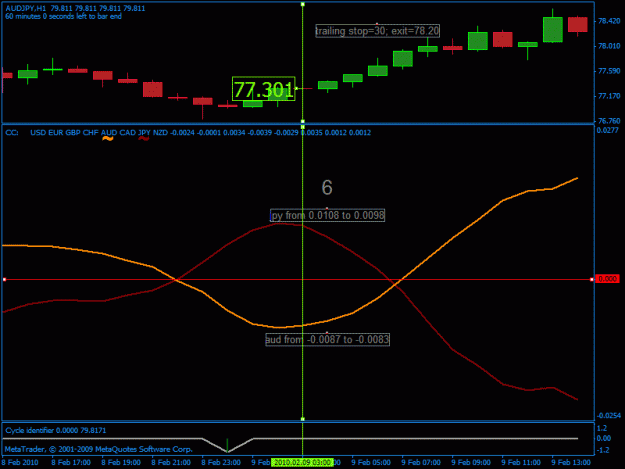Click the 78.420 price scale value
The height and width of the screenshot is (469, 625).
pos(609,21)
